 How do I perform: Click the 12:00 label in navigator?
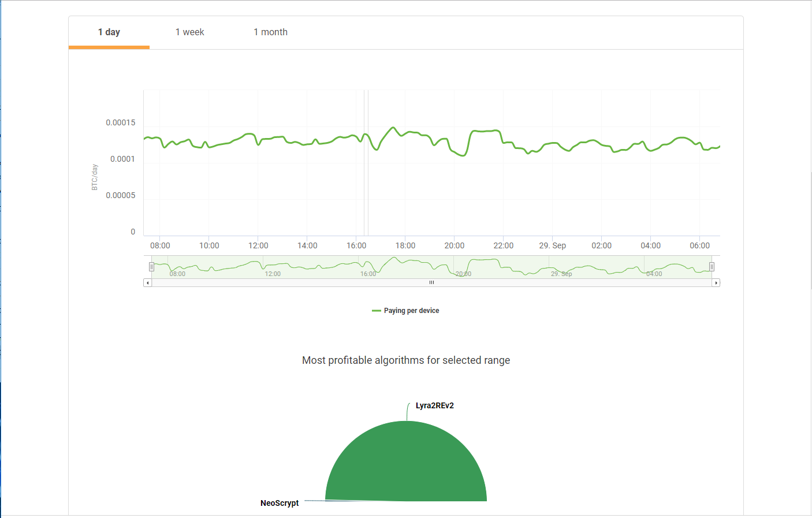click(273, 274)
